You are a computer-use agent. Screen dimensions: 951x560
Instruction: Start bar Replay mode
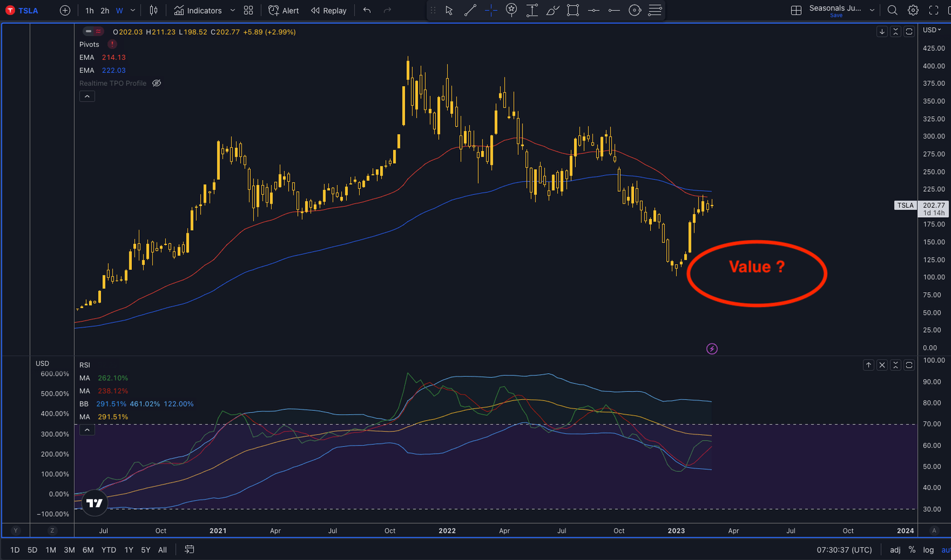[x=329, y=11]
